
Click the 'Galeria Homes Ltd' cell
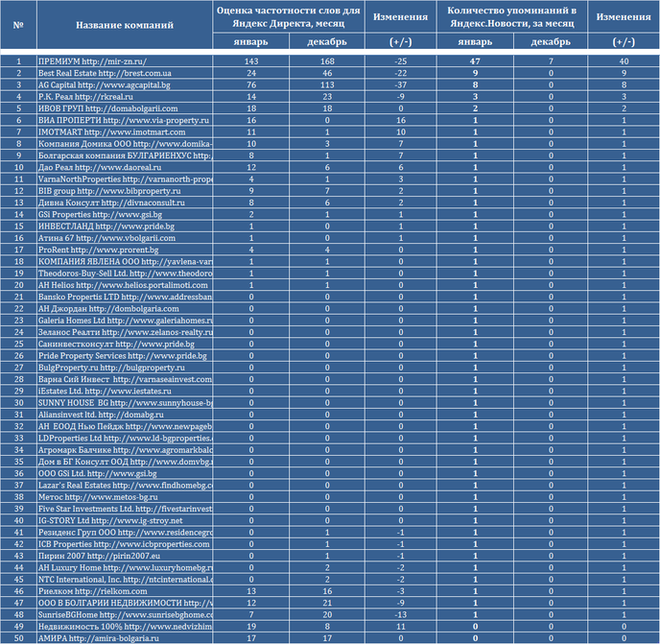pos(125,321)
